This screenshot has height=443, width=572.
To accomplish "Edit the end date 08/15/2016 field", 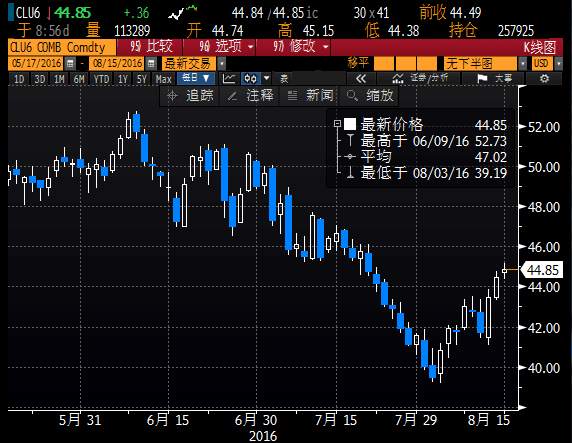I will click(117, 64).
